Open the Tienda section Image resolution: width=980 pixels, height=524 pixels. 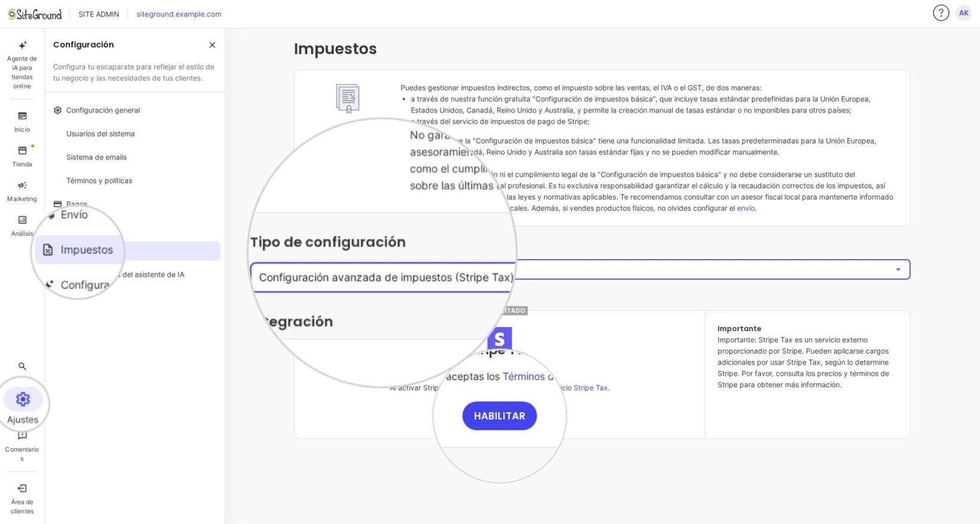click(x=22, y=156)
